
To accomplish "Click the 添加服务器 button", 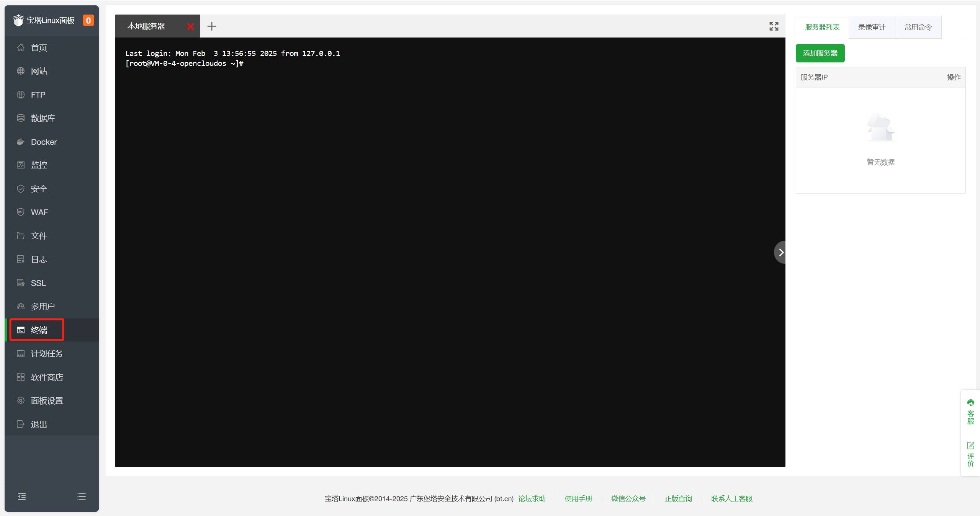I will tap(820, 53).
